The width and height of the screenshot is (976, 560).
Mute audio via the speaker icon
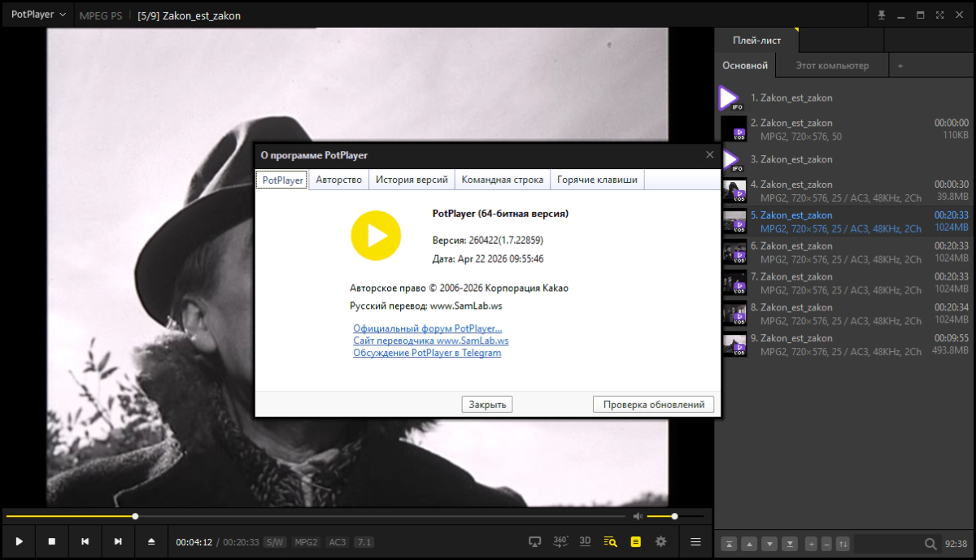638,516
